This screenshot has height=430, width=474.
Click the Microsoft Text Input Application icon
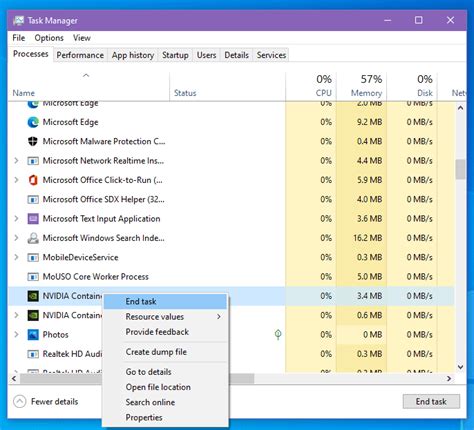[33, 219]
